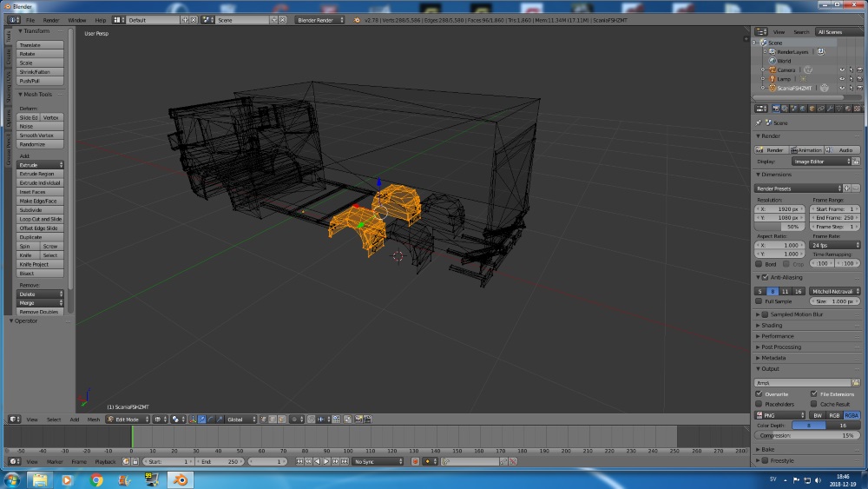Screen dimensions: 868x489
Task: Open the Help menu
Action: [x=100, y=20]
